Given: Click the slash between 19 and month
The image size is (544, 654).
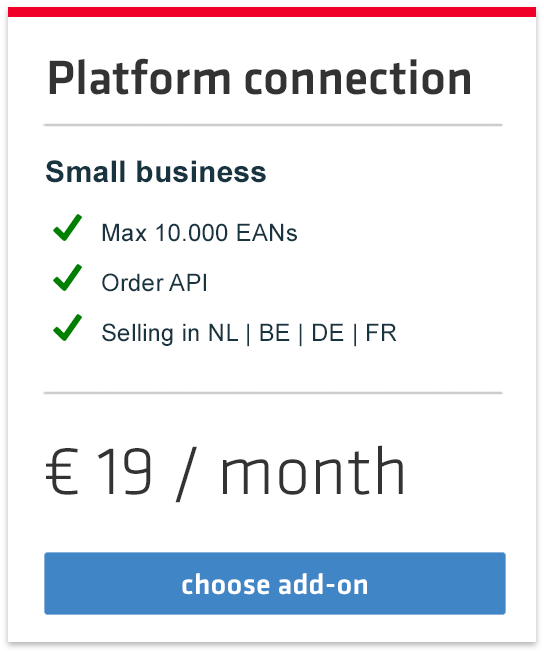Looking at the screenshot, I should coord(186,474).
